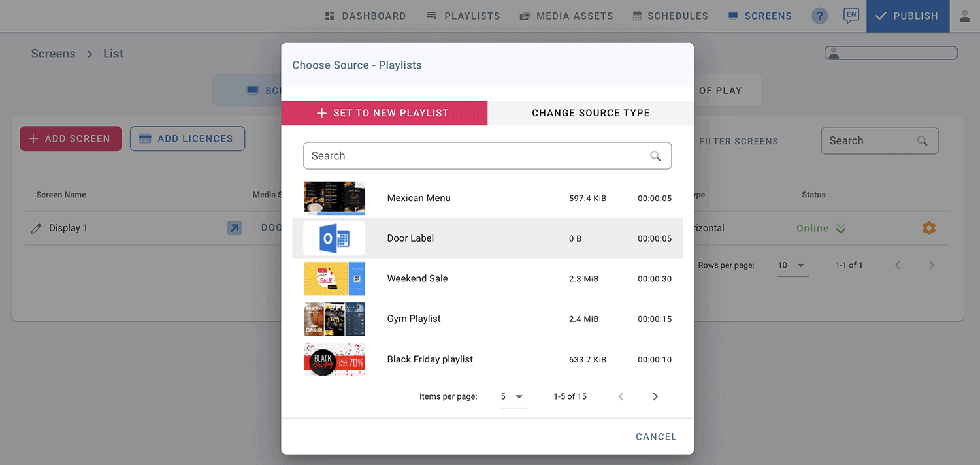Click the magnifier icon in playlist search

(x=655, y=156)
